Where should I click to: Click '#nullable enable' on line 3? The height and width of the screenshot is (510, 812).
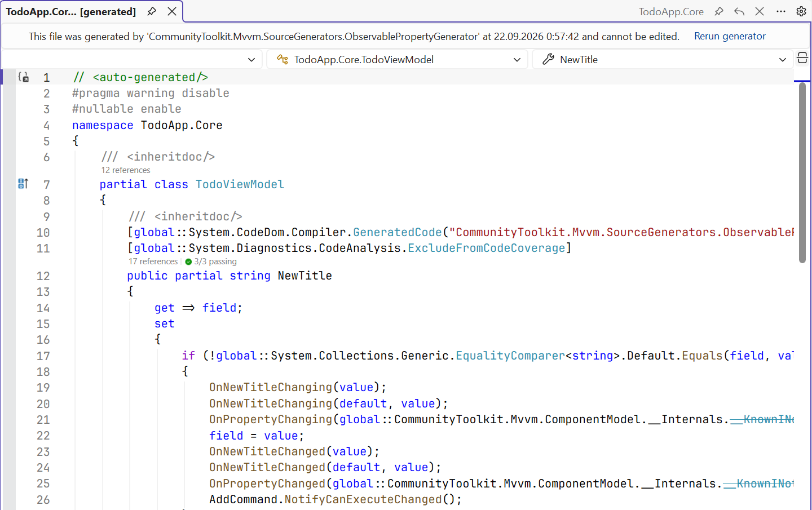(x=127, y=109)
